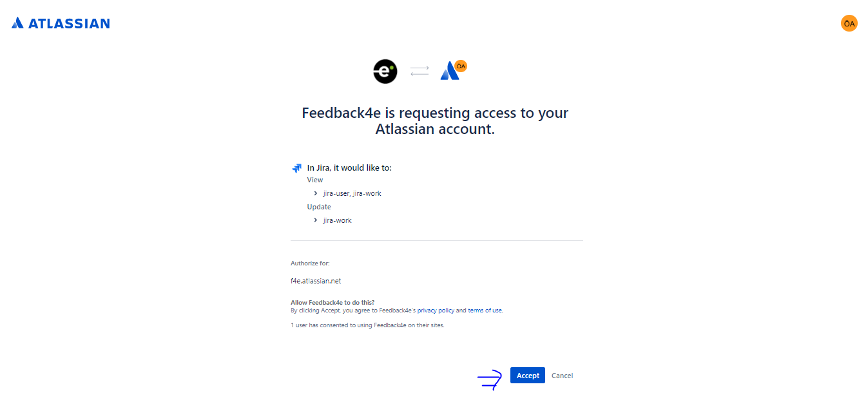
Task: Select the jira-work scope under Update
Action: pyautogui.click(x=337, y=220)
